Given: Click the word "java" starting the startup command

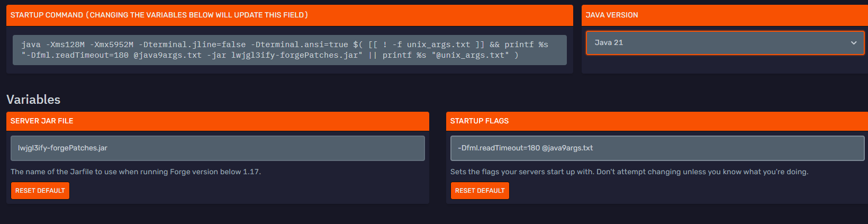Looking at the screenshot, I should coord(31,44).
